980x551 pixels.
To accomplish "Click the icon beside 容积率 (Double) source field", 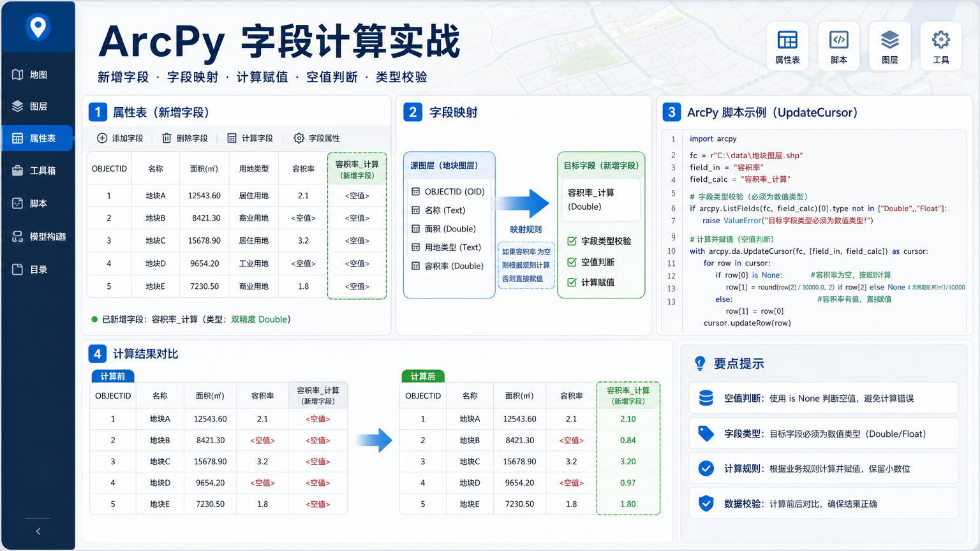I will pos(416,266).
